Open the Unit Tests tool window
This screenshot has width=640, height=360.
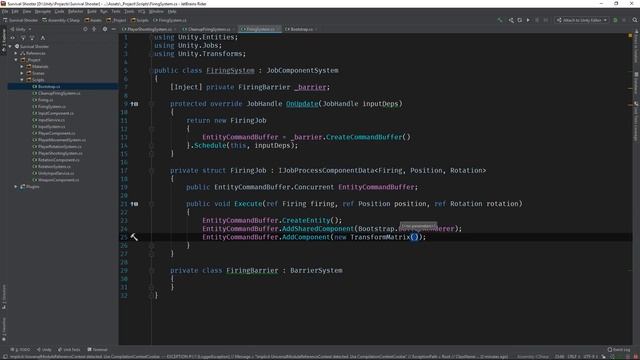[x=69, y=350]
